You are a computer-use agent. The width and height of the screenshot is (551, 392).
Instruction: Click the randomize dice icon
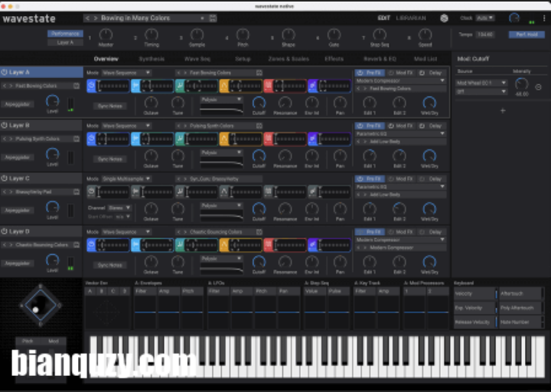point(444,18)
